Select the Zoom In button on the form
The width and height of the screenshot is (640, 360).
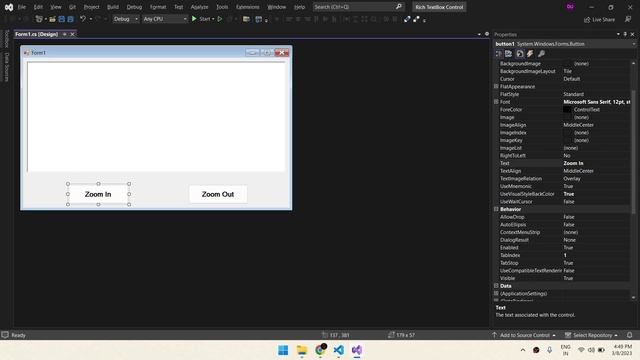98,194
